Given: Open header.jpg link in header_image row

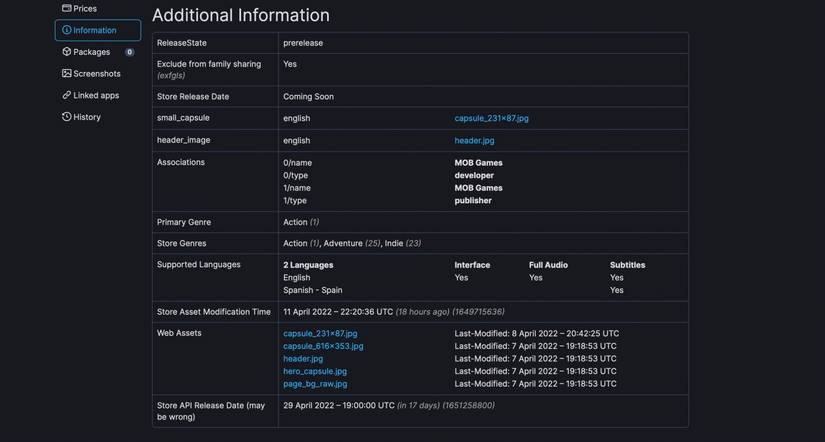Looking at the screenshot, I should pos(474,140).
